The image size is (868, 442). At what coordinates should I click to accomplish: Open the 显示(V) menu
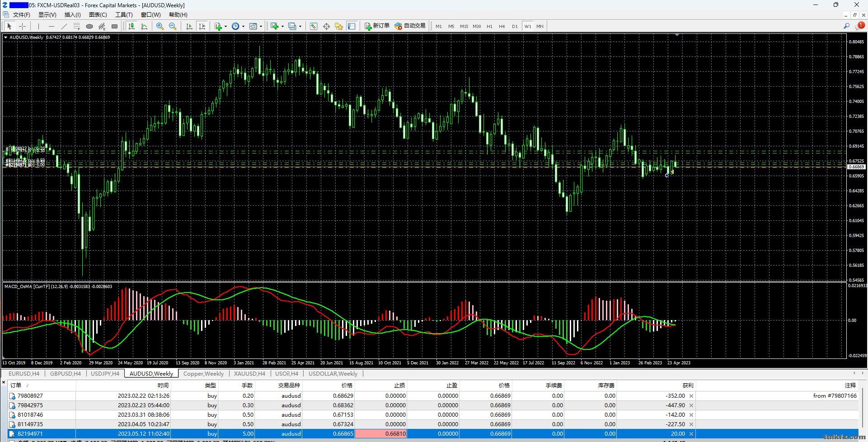(x=47, y=15)
